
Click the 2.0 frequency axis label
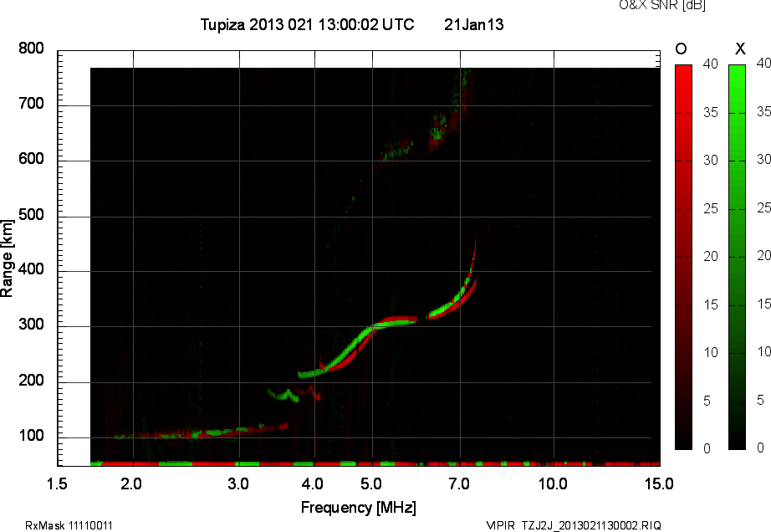131,483
